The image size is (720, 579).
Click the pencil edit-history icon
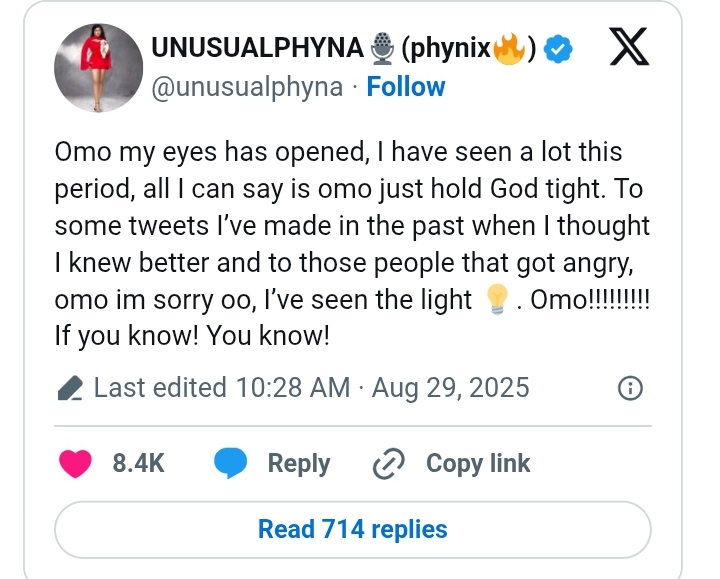(70, 388)
